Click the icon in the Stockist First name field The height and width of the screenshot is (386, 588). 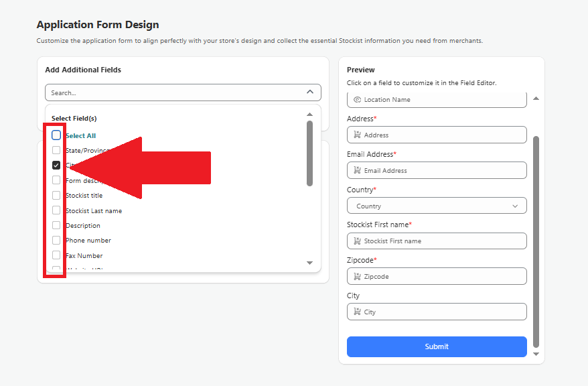coord(357,241)
